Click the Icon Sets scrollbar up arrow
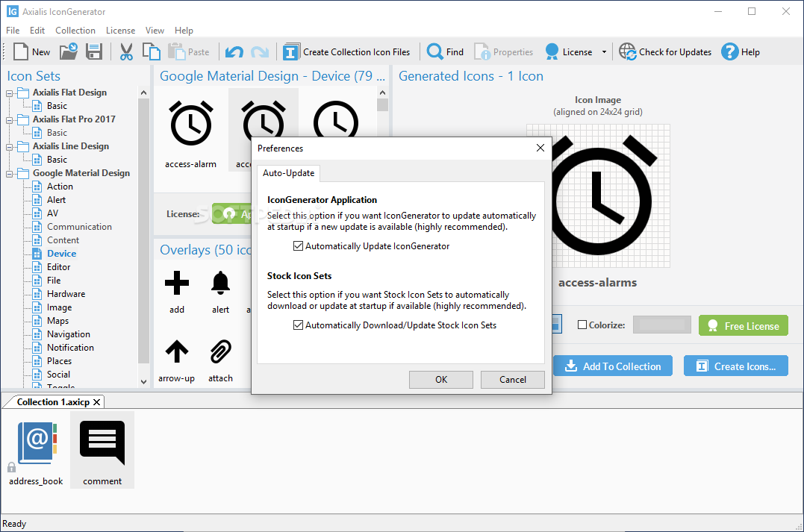Screen dimensions: 804x532 (143, 93)
